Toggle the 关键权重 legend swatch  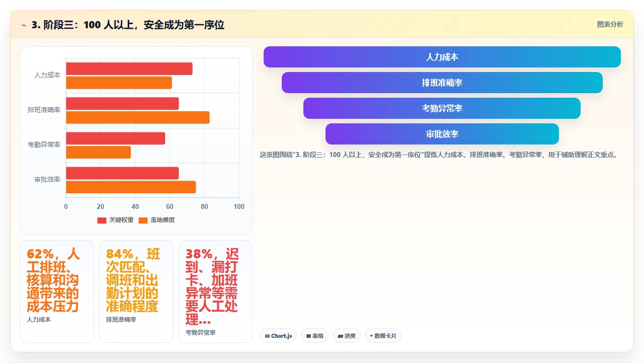pos(102,221)
